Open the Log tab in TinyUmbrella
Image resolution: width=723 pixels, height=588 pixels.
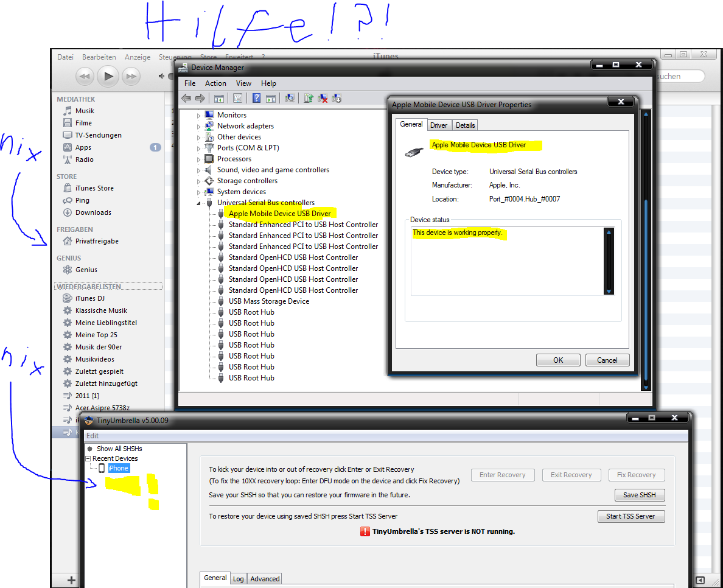[238, 579]
